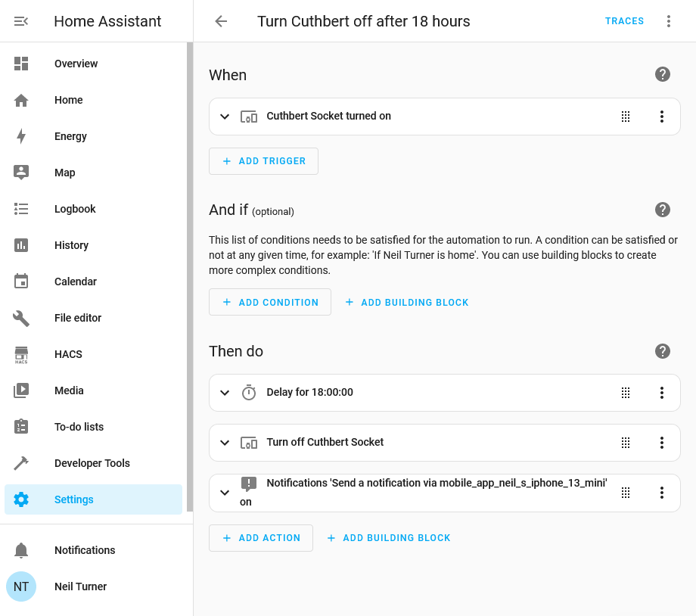Open the Neil Turner profile avatar

(x=21, y=586)
